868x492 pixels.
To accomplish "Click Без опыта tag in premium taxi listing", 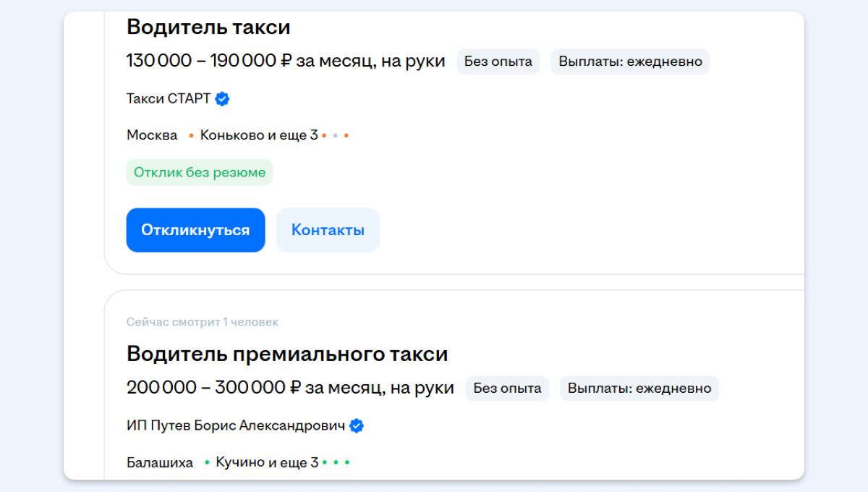I will (x=506, y=389).
